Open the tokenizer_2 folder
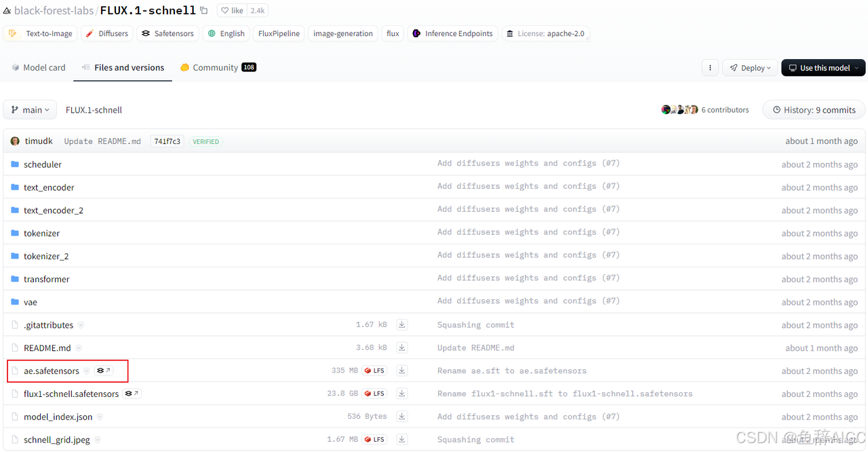 click(46, 257)
